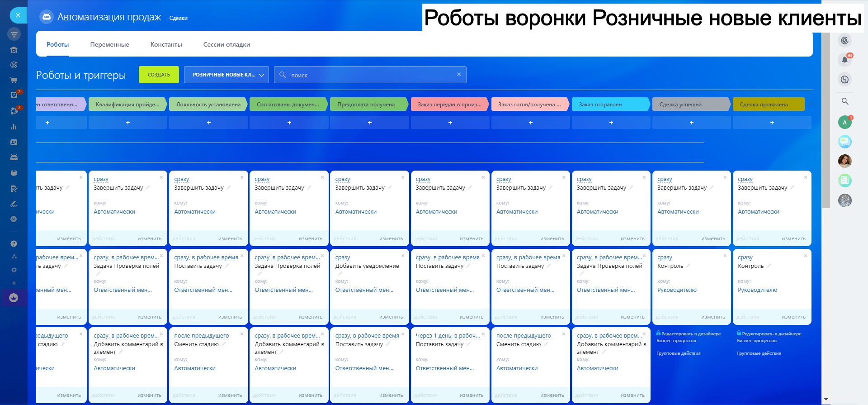This screenshot has height=405, width=868.
Task: Click the СОЗДАТЬ button
Action: click(159, 75)
